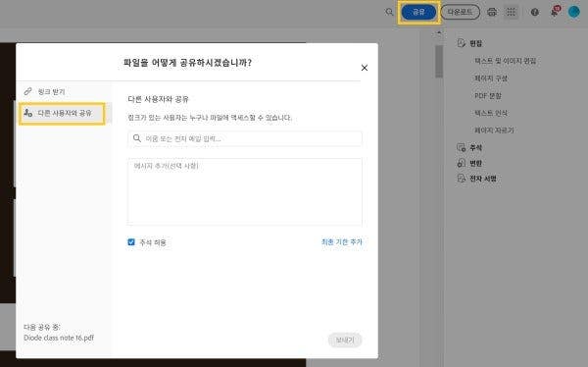Screen dimensions: 588x367
Task: Click the 전자 서명 e-sign section icon
Action: 462,179
